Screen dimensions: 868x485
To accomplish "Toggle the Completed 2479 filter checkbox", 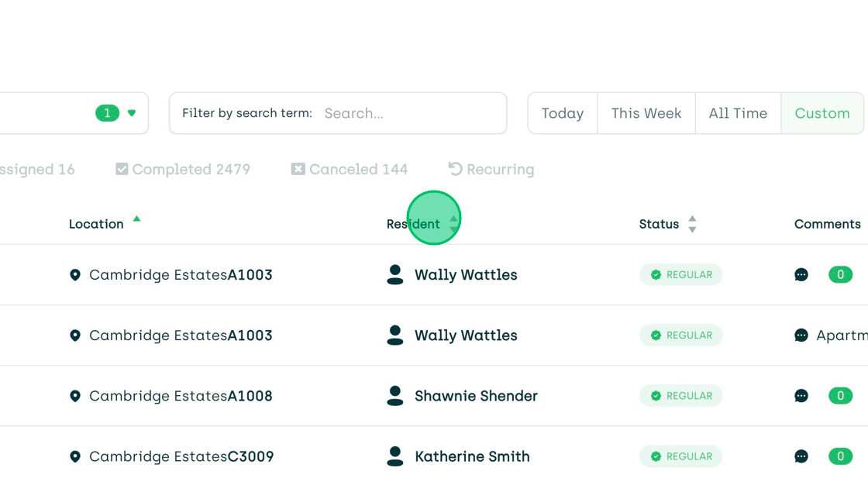I will coord(122,169).
